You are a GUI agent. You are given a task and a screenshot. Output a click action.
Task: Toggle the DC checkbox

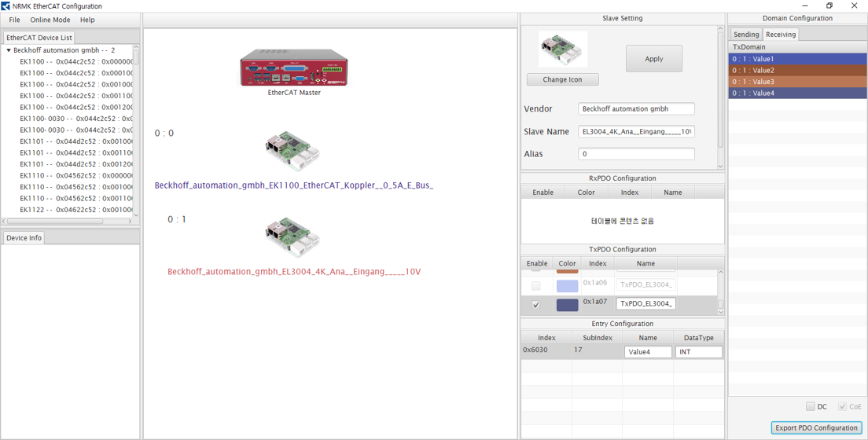tap(811, 407)
